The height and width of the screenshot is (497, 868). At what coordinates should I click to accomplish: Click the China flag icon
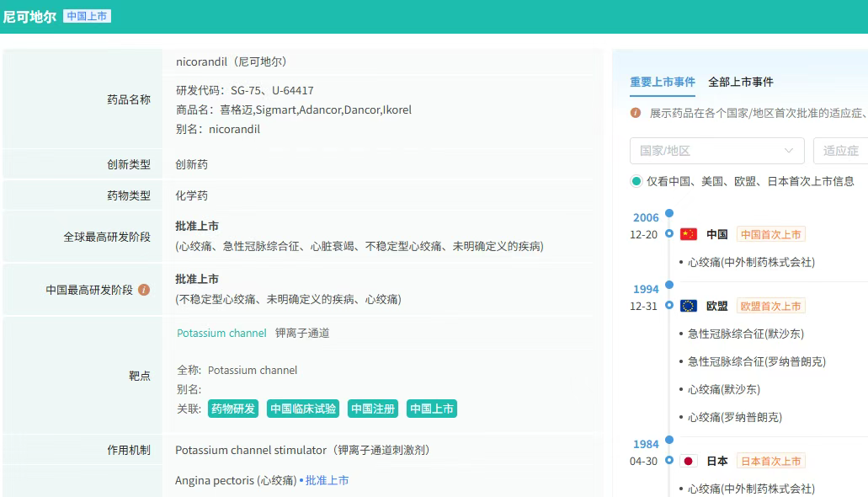(x=689, y=234)
